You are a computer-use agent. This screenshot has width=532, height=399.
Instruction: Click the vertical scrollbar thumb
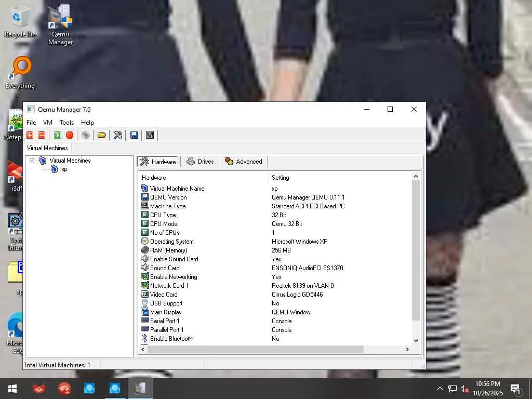(416, 250)
